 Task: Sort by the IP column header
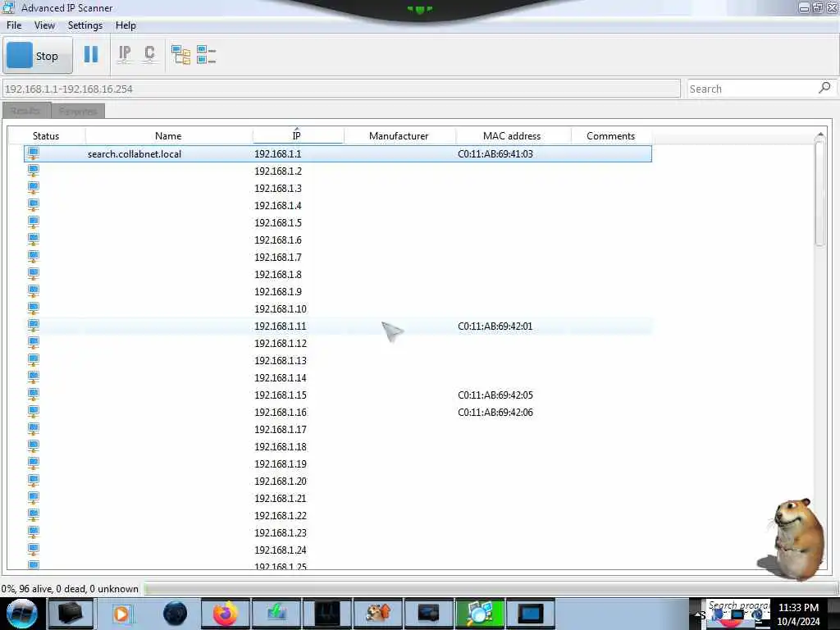pos(297,136)
